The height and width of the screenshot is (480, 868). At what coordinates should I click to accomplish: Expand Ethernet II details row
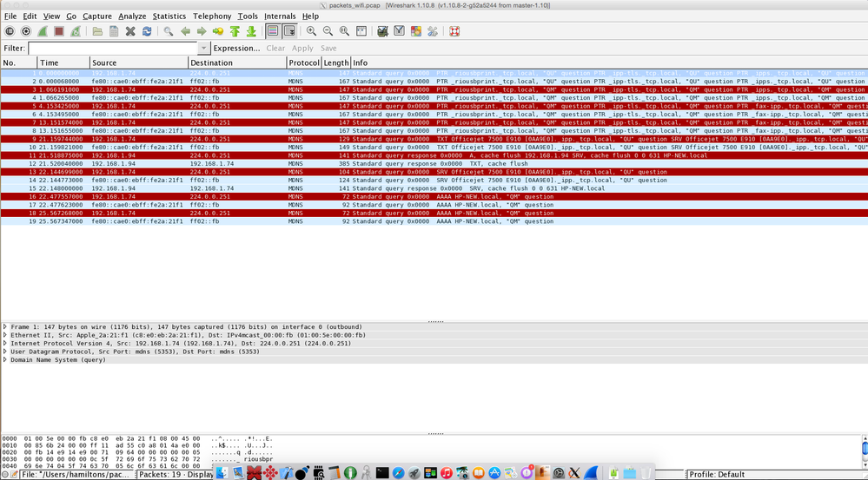click(x=5, y=335)
